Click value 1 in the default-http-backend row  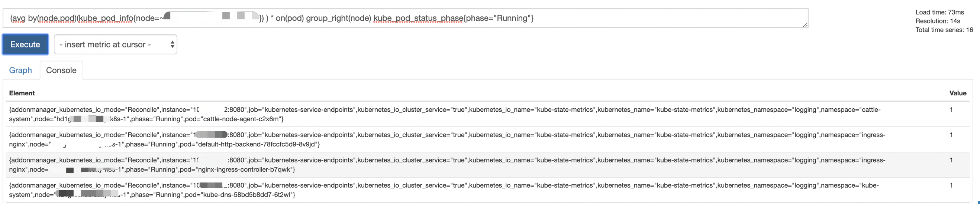tap(951, 135)
